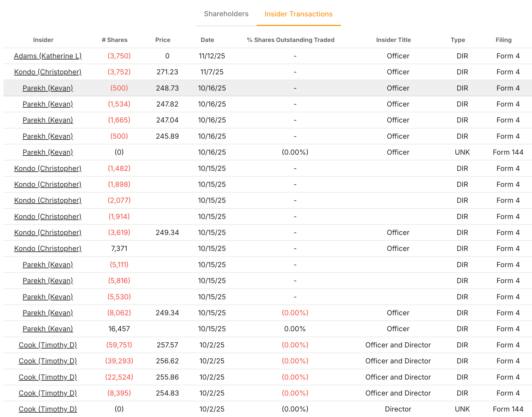Open Parekh (Kevan) link in Form 144 row
This screenshot has height=417, width=532.
(48, 152)
